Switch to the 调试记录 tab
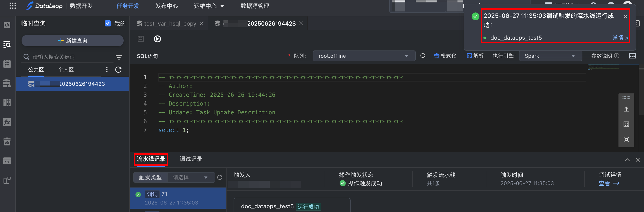 (x=191, y=159)
